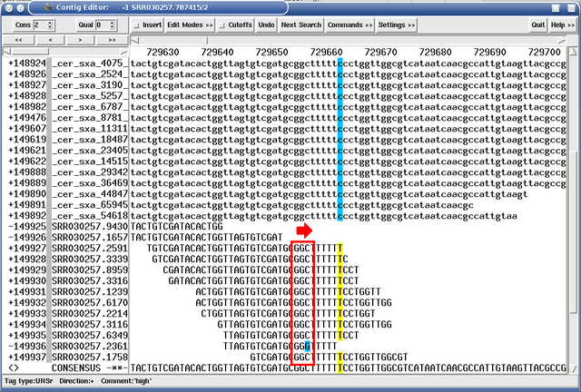Screen dimensions: 581x392
Task: Select read name _cer_sxa_44847
Action: click(89, 194)
